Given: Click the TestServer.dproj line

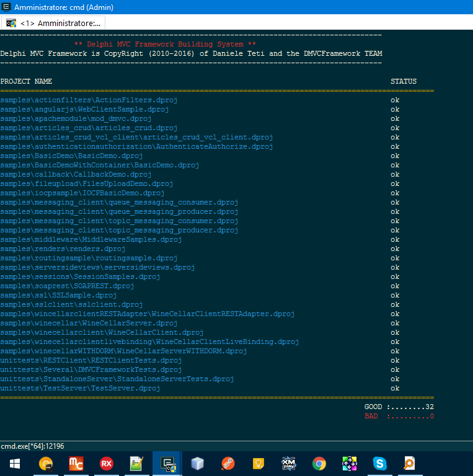Looking at the screenshot, I should click(80, 389).
